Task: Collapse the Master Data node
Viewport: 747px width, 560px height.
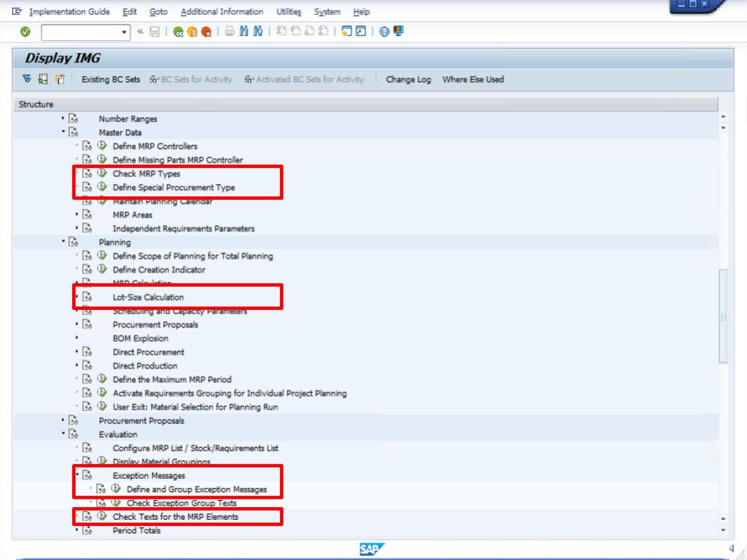Action: pos(63,131)
